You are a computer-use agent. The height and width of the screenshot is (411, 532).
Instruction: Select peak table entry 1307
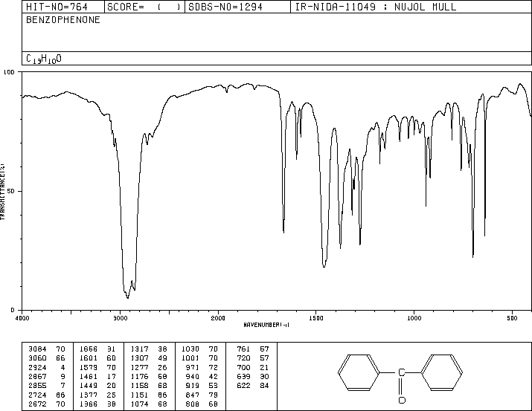(139, 358)
